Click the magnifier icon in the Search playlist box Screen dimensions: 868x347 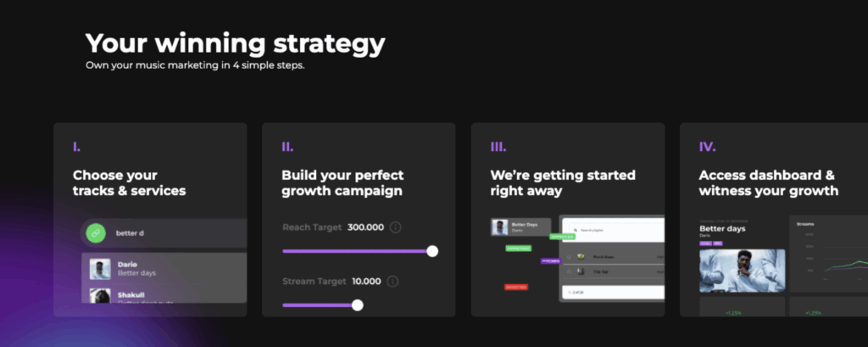tap(576, 229)
